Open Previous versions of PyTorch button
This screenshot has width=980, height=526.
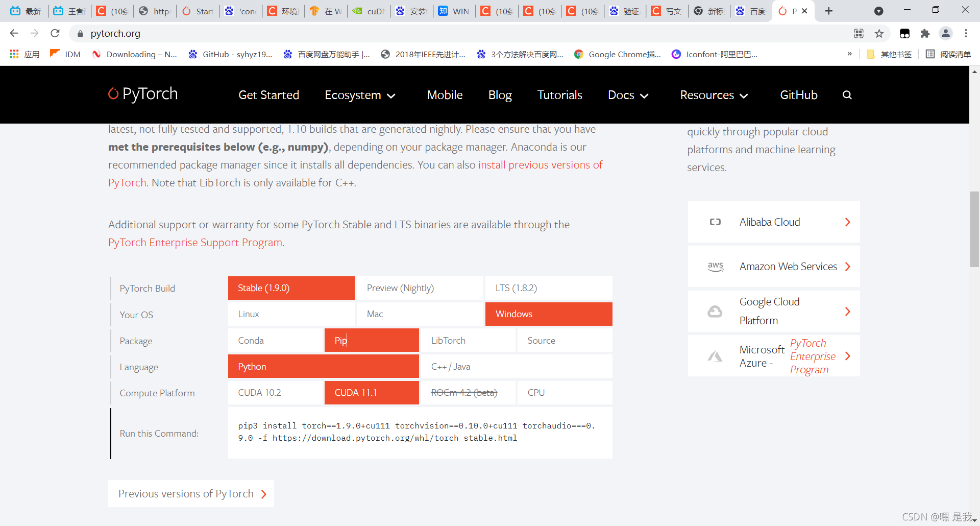pos(191,494)
